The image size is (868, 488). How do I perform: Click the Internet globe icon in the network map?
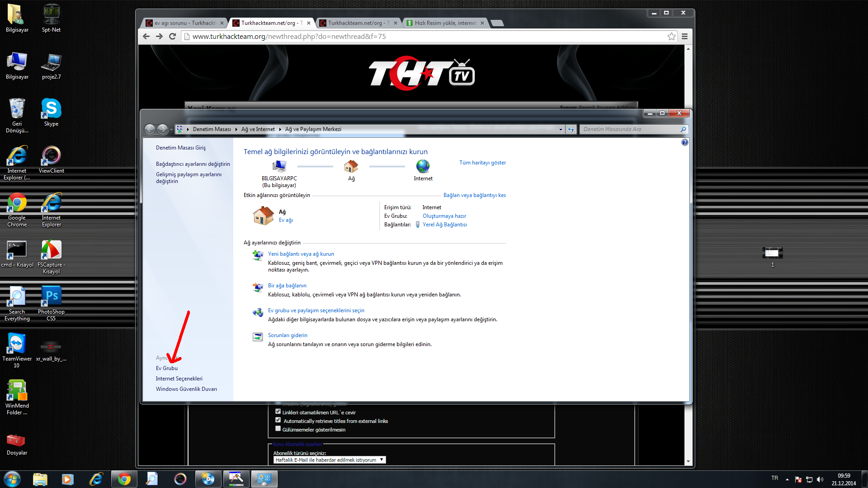tap(423, 166)
